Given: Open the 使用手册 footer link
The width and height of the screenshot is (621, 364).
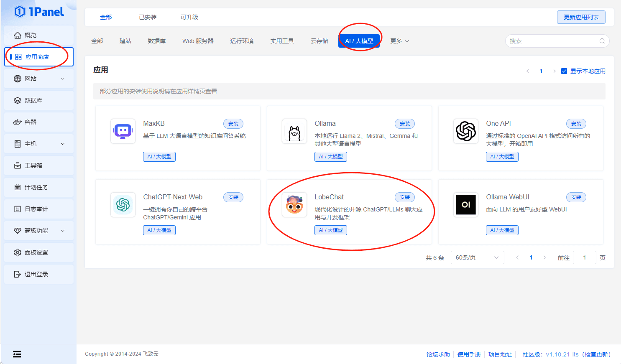Looking at the screenshot, I should pyautogui.click(x=469, y=354).
